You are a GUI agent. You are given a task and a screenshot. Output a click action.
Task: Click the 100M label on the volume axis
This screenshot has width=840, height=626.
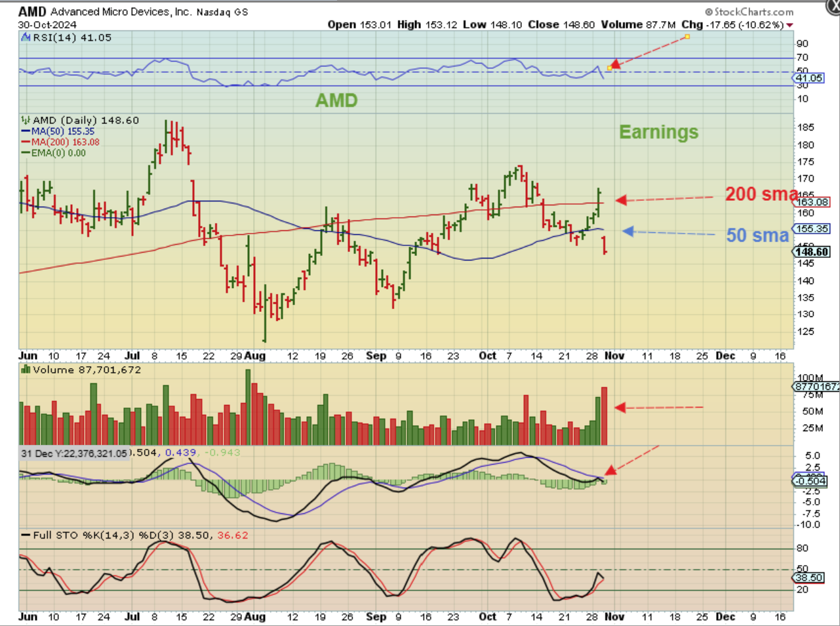coord(810,378)
